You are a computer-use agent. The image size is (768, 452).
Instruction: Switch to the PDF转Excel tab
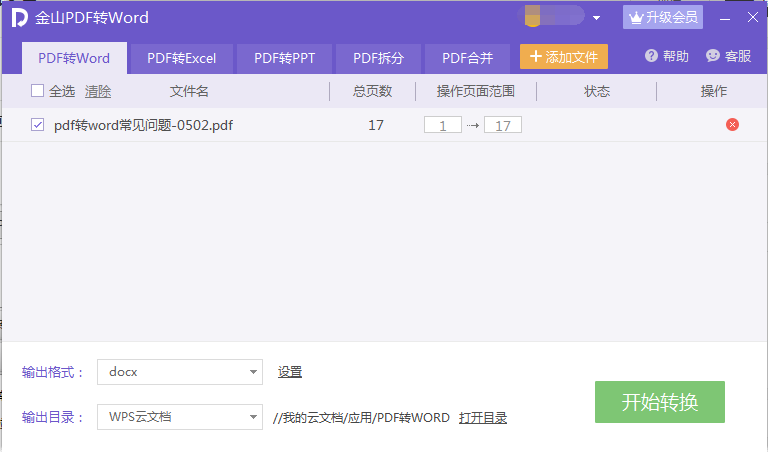pos(181,58)
